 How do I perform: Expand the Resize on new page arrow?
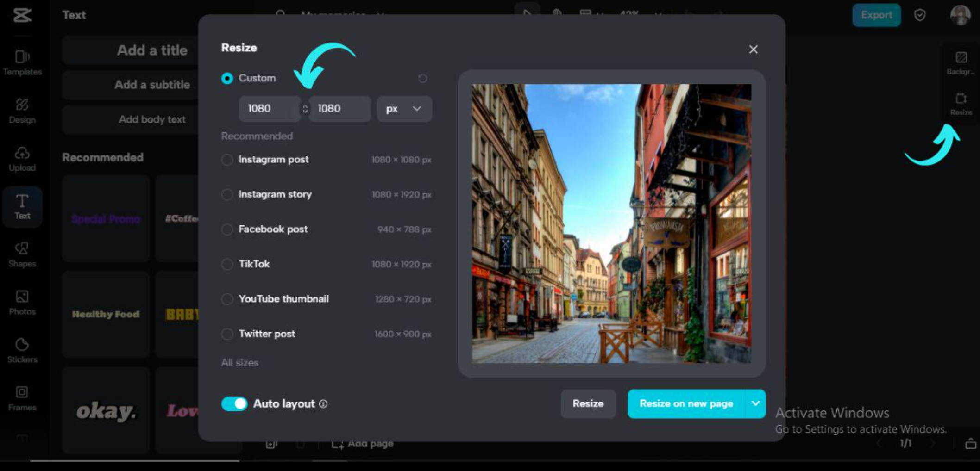755,404
